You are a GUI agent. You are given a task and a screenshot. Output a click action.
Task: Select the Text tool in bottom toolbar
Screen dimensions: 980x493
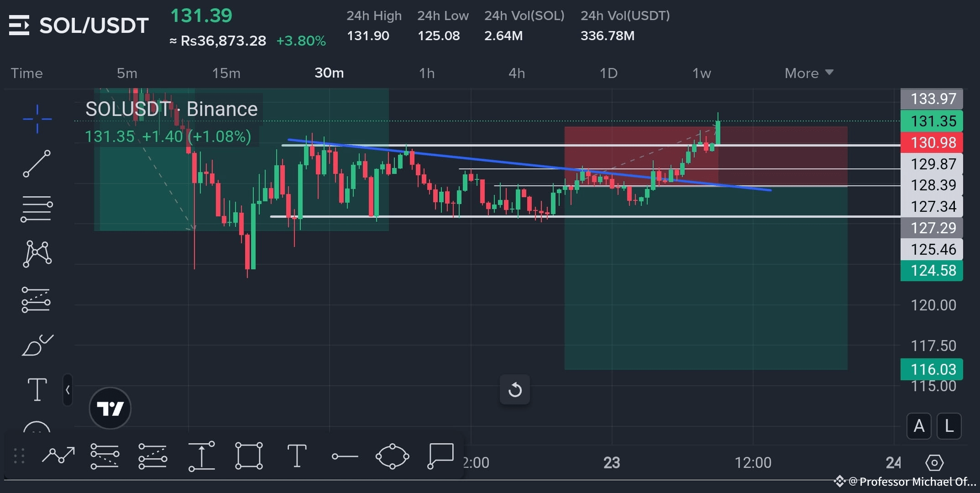coord(297,456)
